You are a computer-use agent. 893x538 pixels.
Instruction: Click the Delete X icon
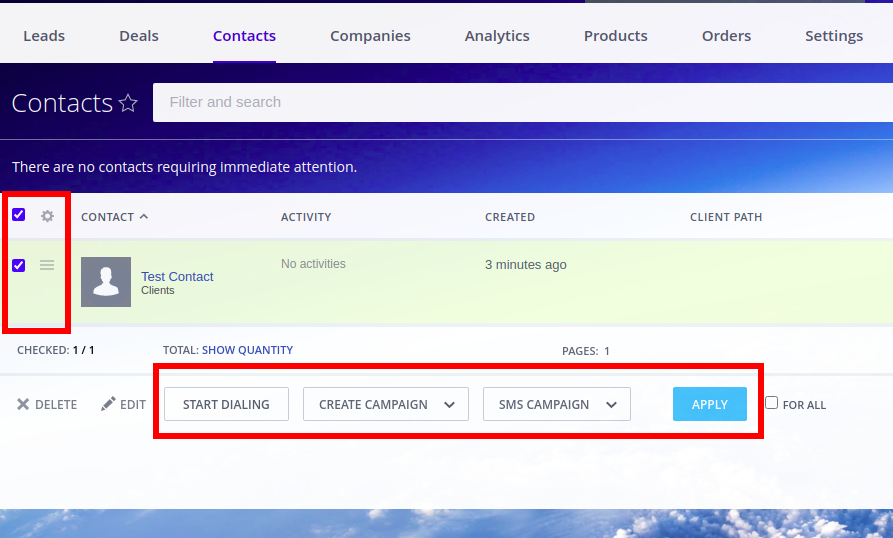tap(23, 405)
